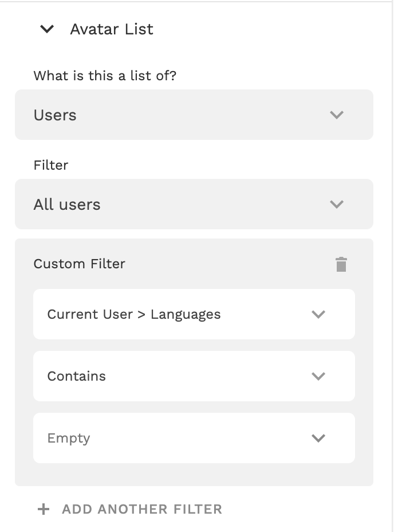Click the plus icon beside Add Another Filter

[x=44, y=509]
